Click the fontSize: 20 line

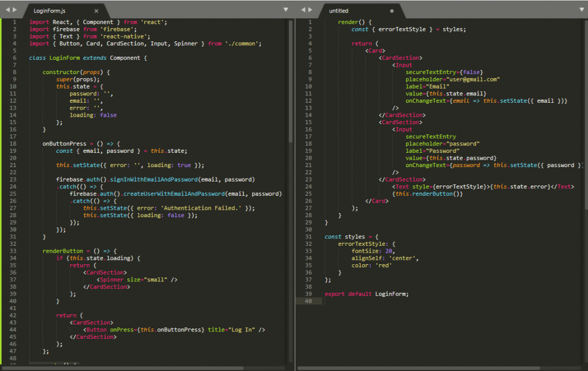click(x=373, y=252)
